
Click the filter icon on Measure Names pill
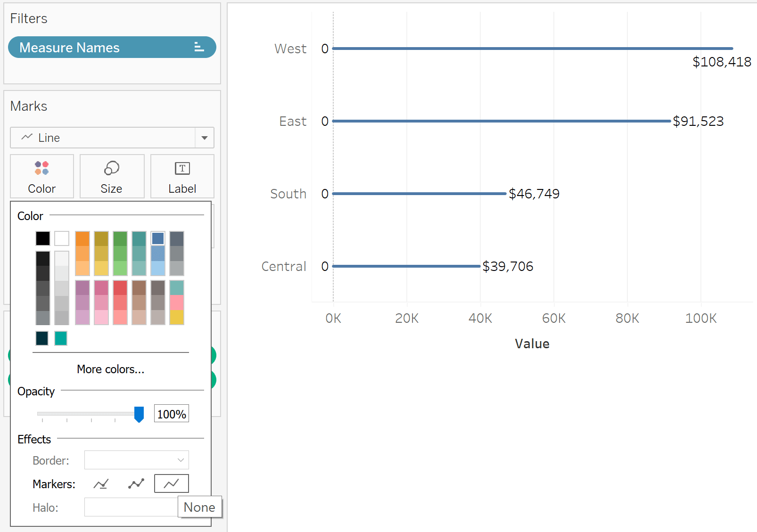199,47
